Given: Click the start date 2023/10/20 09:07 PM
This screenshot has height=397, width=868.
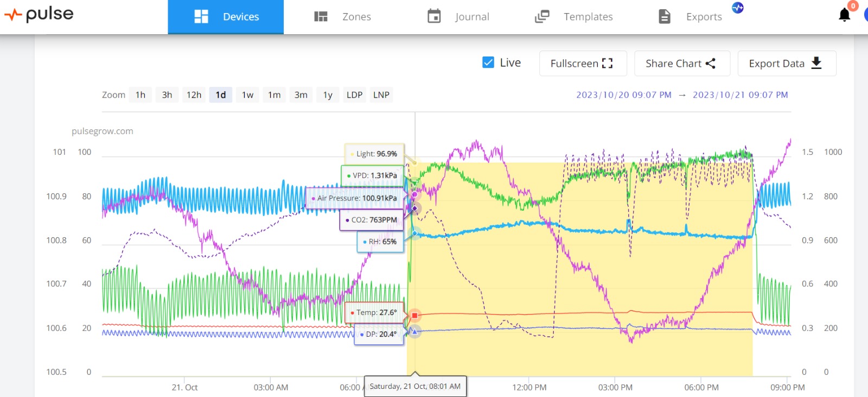Looking at the screenshot, I should click(623, 95).
